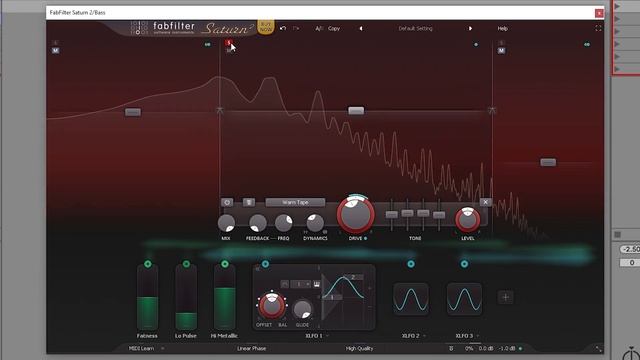This screenshot has height=360, width=640.
Task: Click the middle band modulation indicator dot
Action: (476, 44)
